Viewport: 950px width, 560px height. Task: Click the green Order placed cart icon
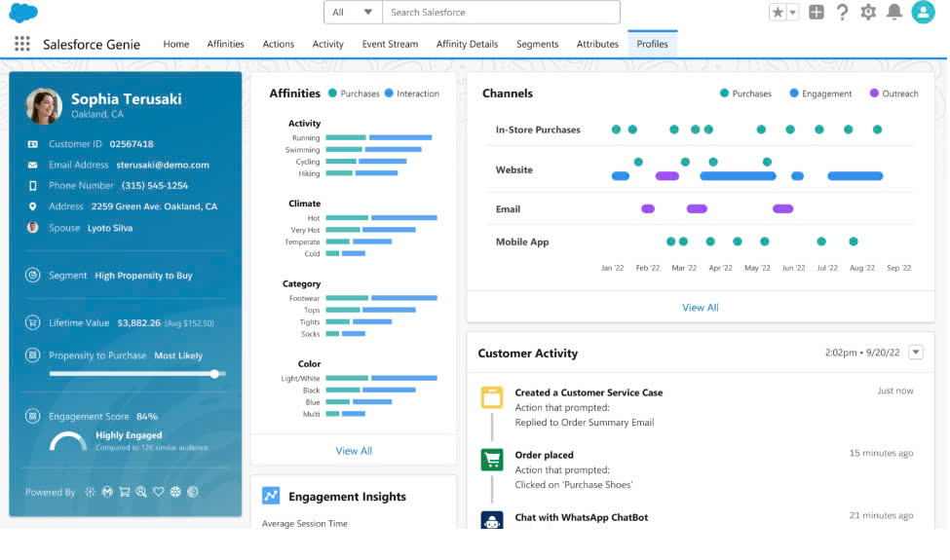pos(492,460)
